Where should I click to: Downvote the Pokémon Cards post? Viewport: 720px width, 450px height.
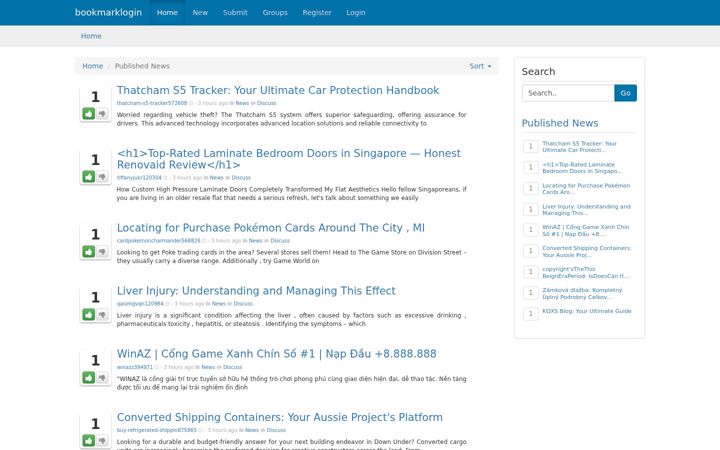(102, 251)
